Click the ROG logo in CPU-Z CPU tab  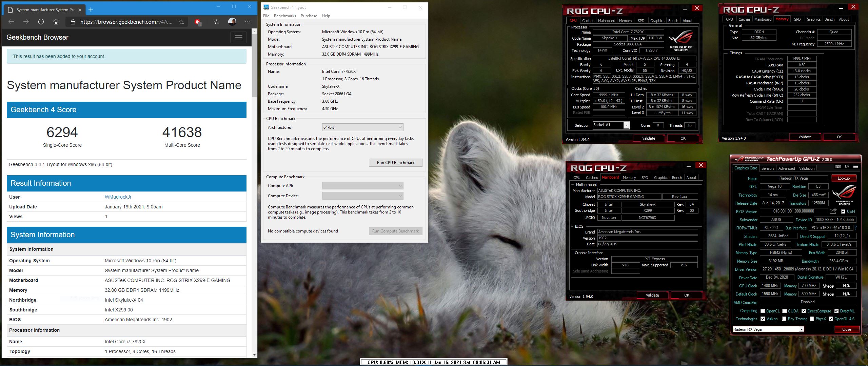pyautogui.click(x=680, y=40)
